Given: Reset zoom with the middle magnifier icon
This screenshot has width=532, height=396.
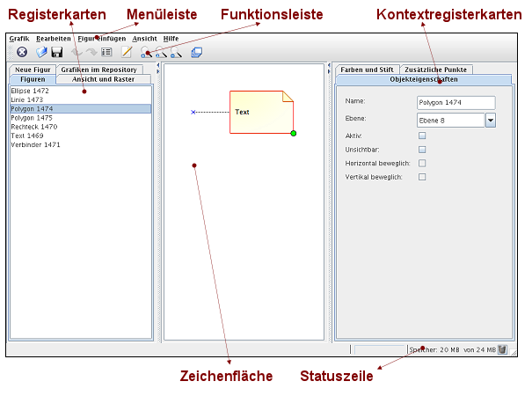Looking at the screenshot, I should (x=161, y=52).
